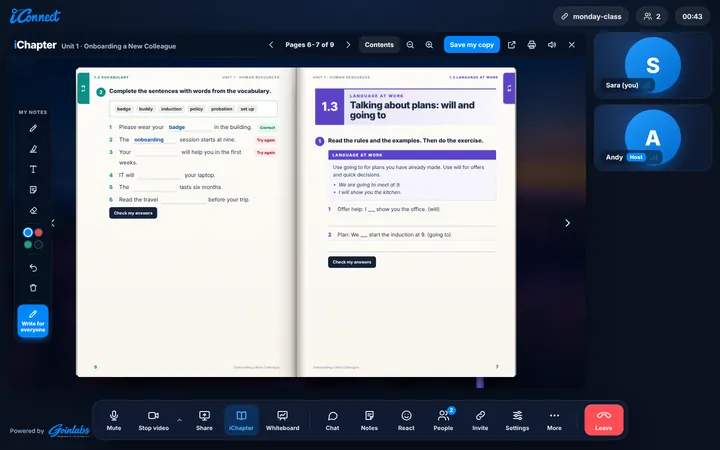Image resolution: width=720 pixels, height=450 pixels.
Task: Share your screen
Action: [204, 421]
